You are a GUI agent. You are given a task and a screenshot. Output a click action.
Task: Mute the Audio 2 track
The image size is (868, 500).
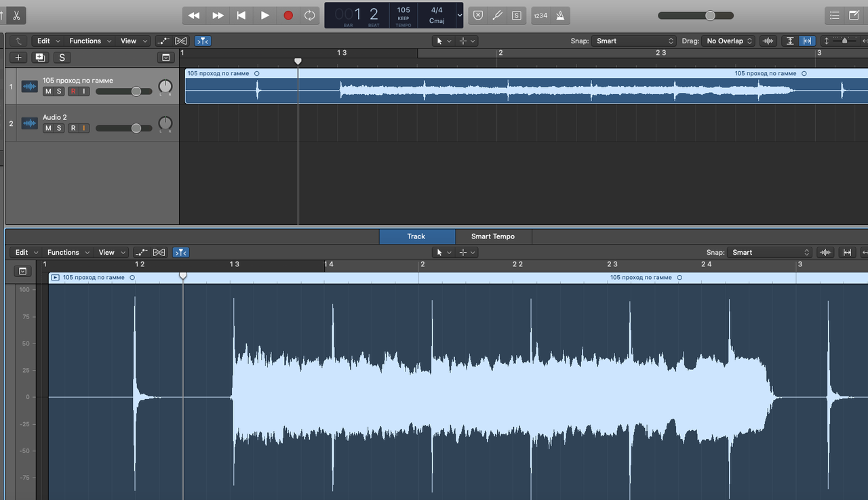pyautogui.click(x=48, y=128)
